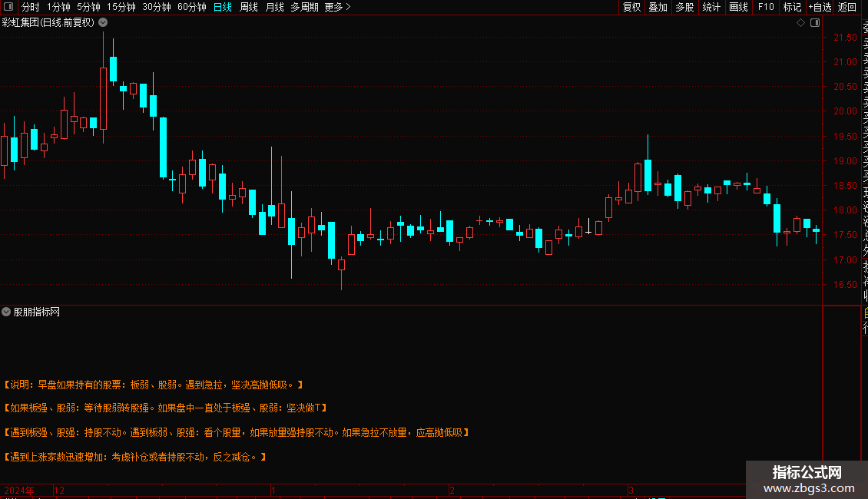Select the 60分钟 period tab
The image size is (868, 499).
point(191,7)
